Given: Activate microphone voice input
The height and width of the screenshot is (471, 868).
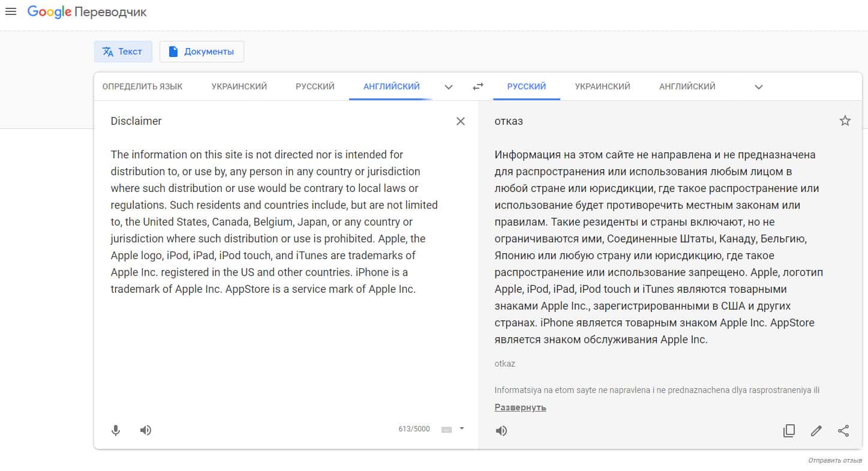Looking at the screenshot, I should coord(116,430).
